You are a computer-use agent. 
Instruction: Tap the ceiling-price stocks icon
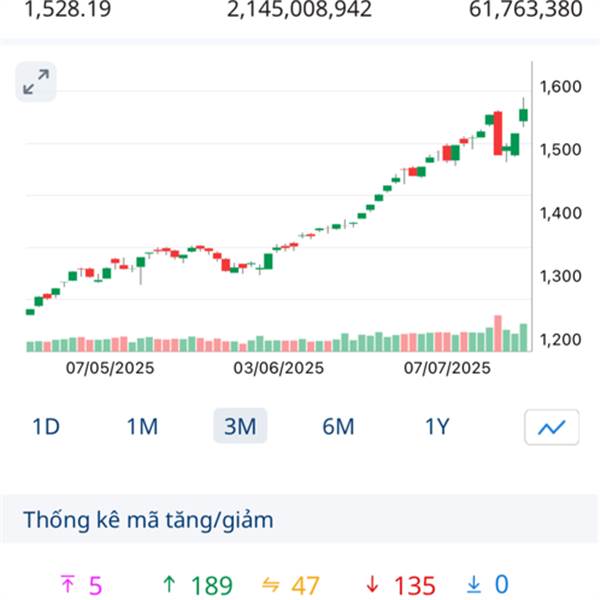point(68,584)
